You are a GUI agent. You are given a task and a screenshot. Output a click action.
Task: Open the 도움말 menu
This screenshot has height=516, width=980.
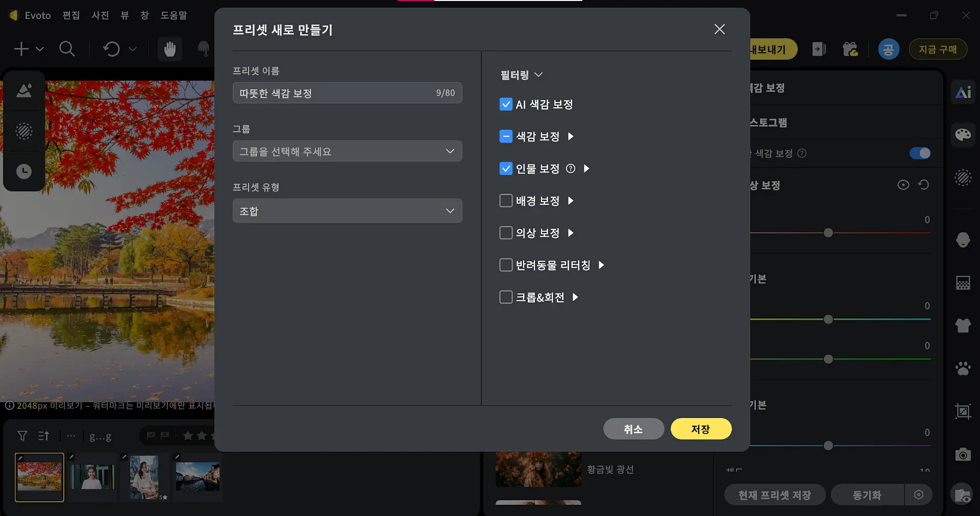174,15
